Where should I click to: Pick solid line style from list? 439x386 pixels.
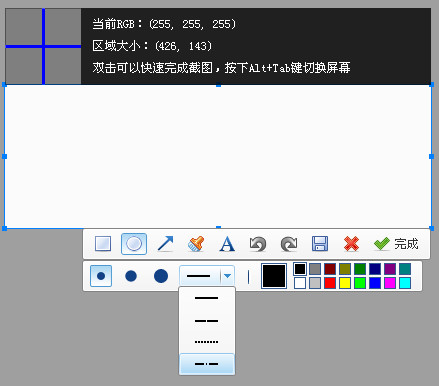click(x=207, y=298)
